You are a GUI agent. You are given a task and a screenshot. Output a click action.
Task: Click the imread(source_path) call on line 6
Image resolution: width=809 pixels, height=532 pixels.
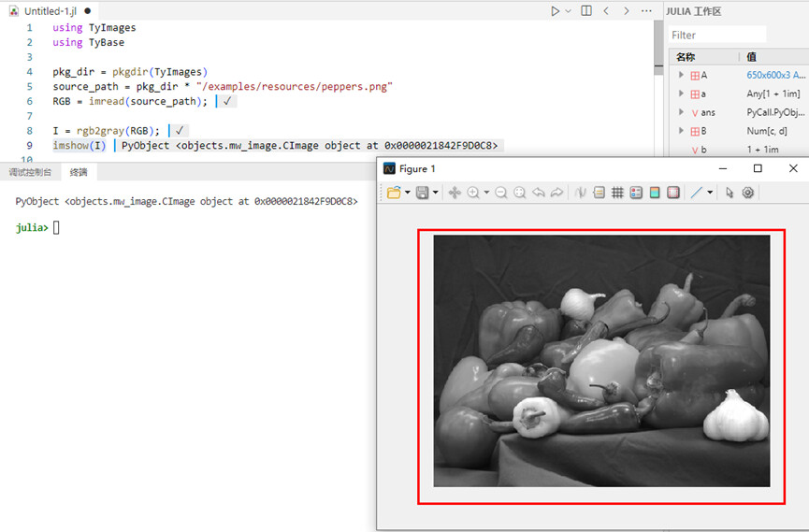pyautogui.click(x=144, y=101)
